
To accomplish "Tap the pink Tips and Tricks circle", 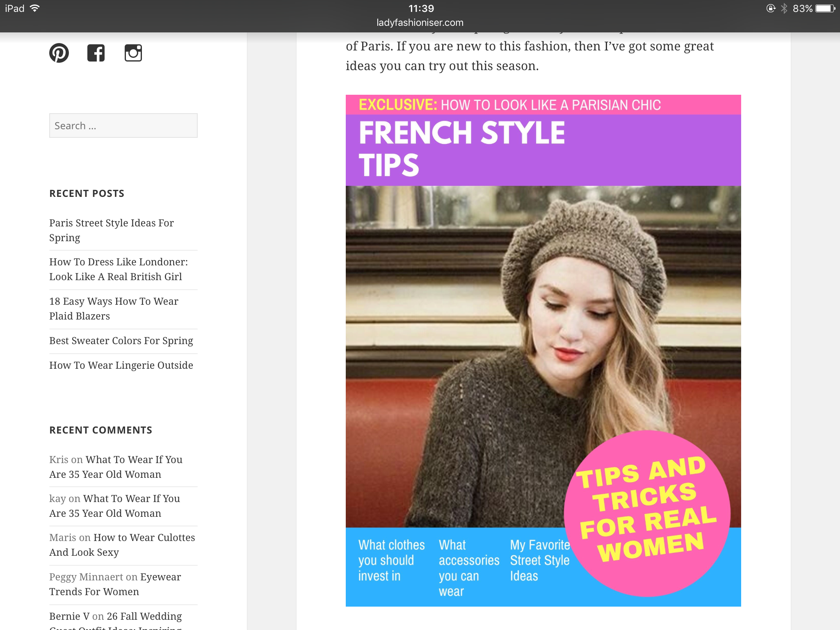I will tap(647, 513).
